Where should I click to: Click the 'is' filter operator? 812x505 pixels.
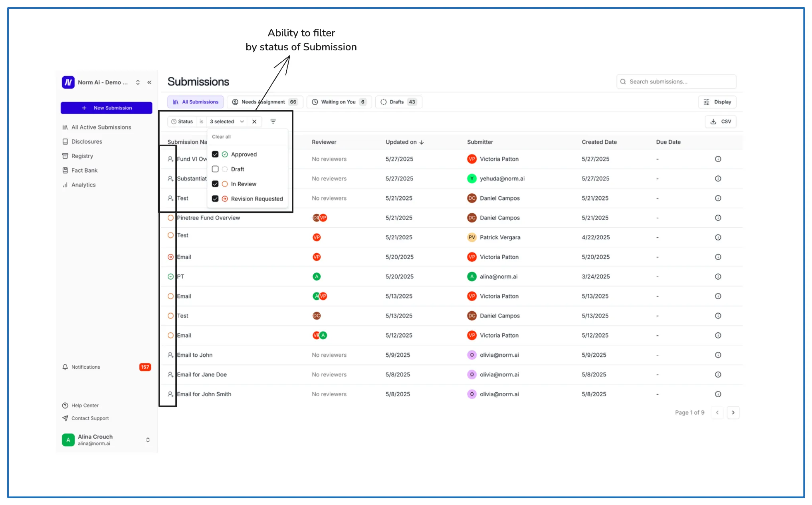[x=201, y=121]
